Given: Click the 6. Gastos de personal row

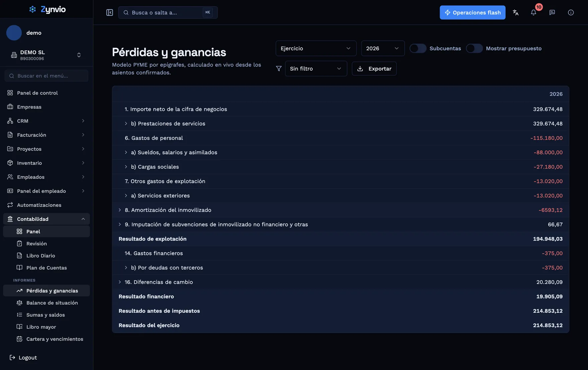Looking at the screenshot, I should click(340, 138).
